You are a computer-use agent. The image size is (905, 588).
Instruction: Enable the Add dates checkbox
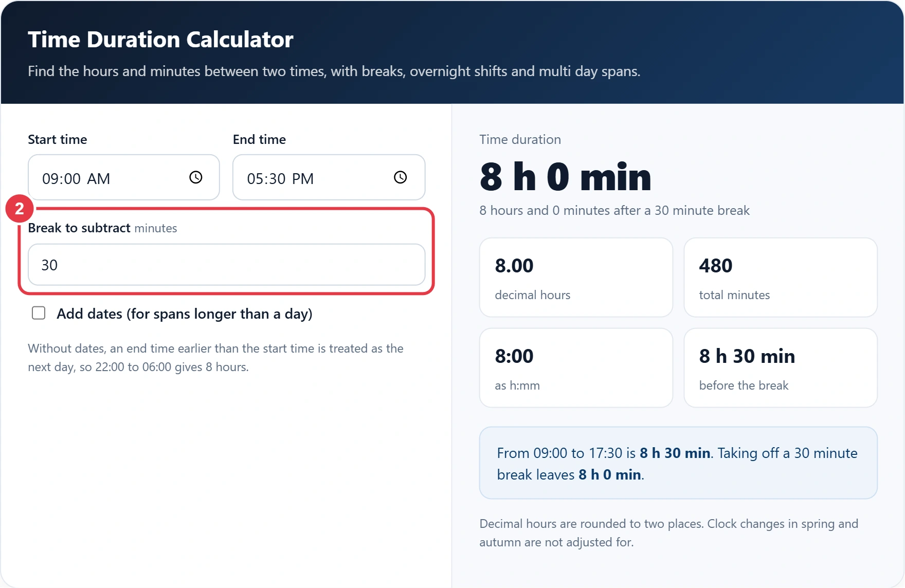(x=39, y=313)
